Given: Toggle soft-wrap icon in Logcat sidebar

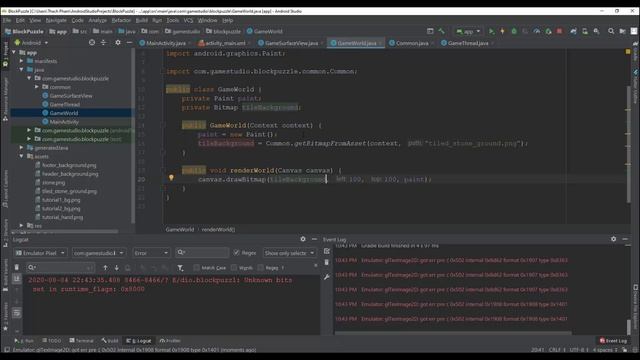Looking at the screenshot, I should pos(17,313).
